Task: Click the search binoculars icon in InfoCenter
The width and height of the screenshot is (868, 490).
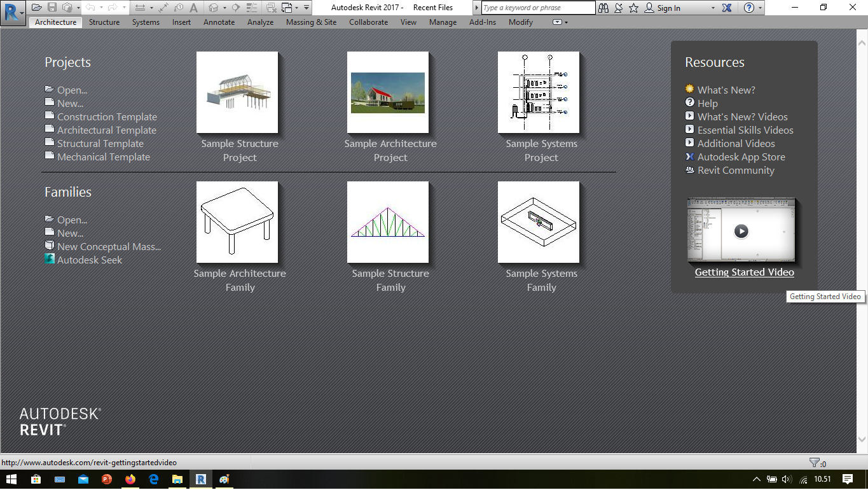Action: point(603,8)
